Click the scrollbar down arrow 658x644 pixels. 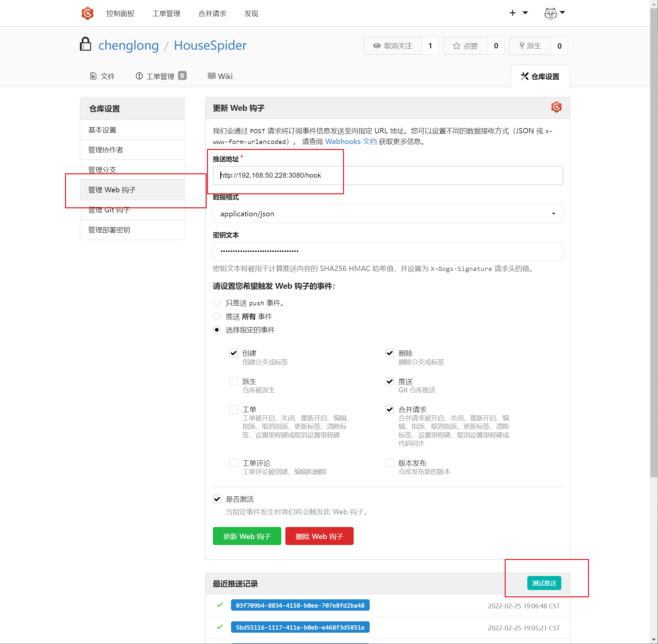coord(654,640)
